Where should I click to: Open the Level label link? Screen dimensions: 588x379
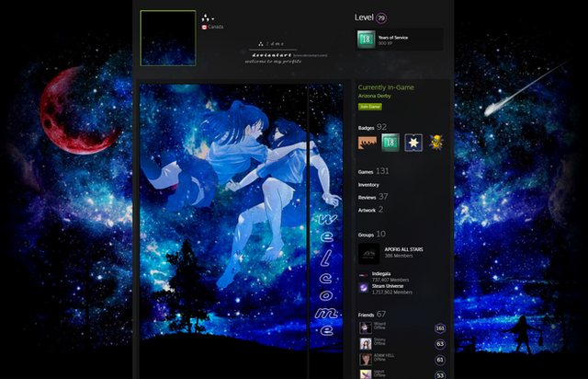click(364, 17)
